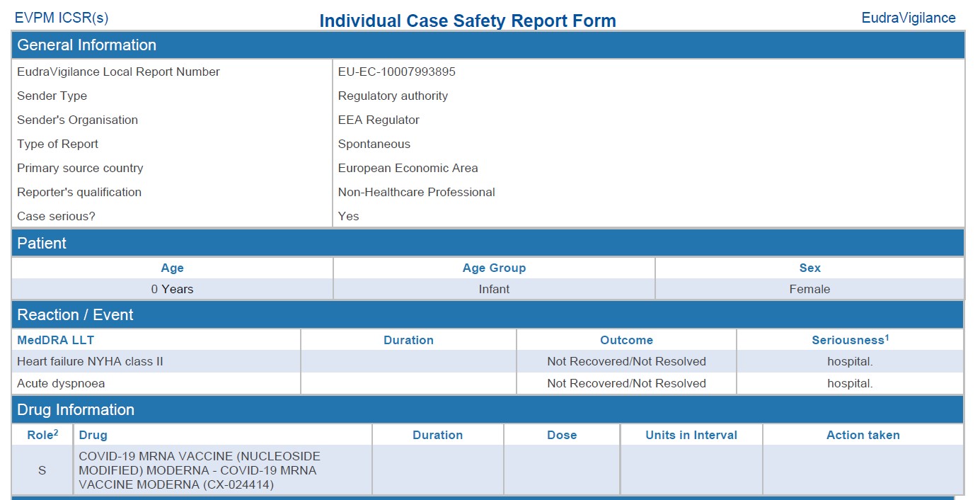Click the 'Age' column header
This screenshot has width=980, height=500.
coord(172,268)
